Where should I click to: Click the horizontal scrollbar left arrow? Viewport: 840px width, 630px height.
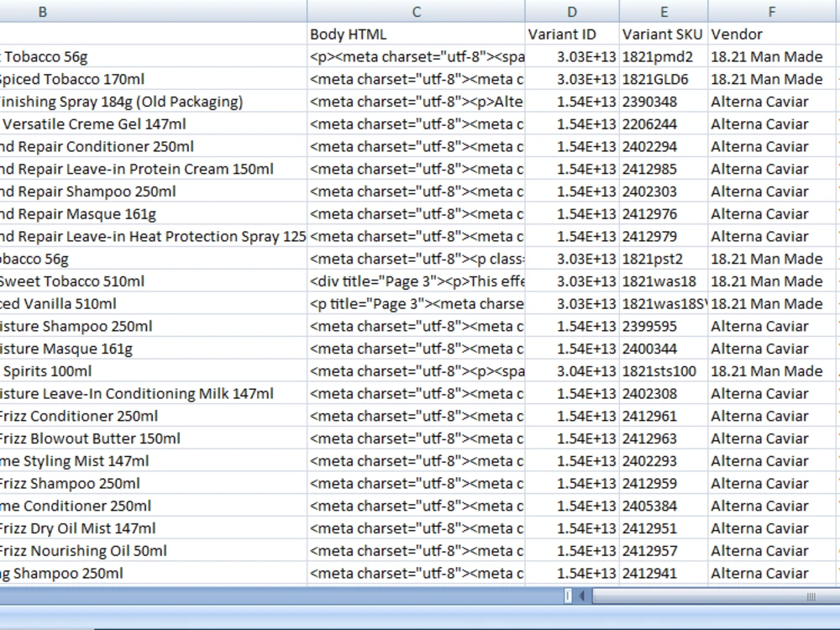pos(582,596)
